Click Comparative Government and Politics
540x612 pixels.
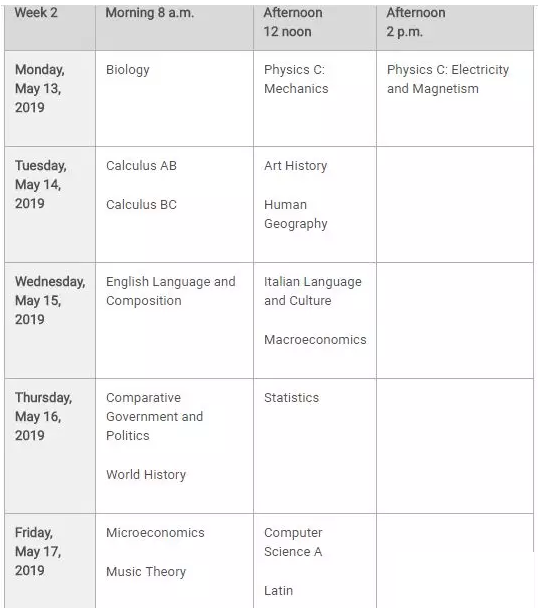click(x=155, y=416)
